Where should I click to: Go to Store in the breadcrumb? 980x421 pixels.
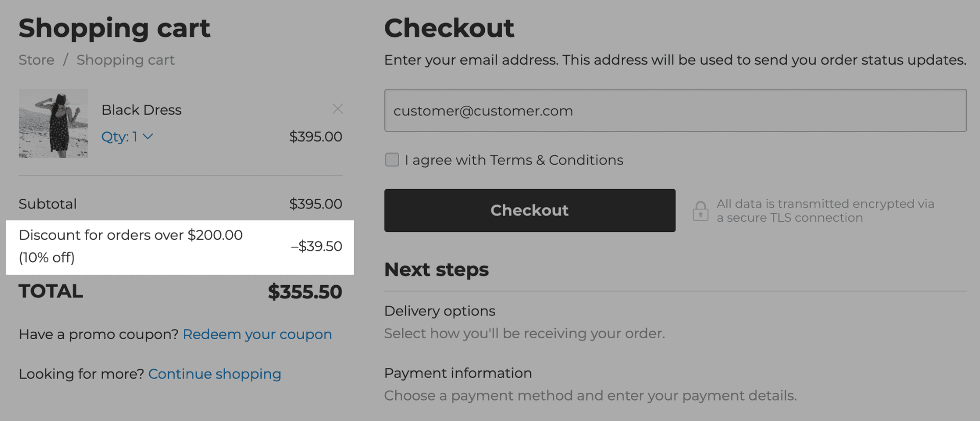pos(36,60)
